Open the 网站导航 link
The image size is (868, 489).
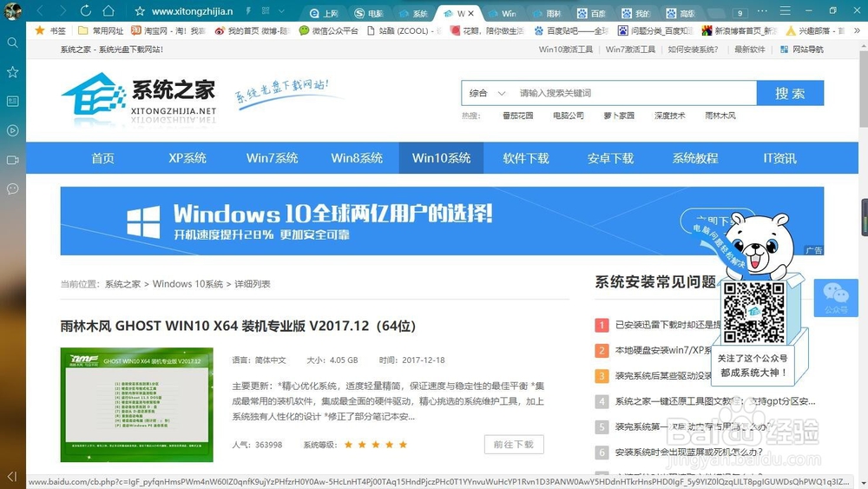(x=801, y=50)
